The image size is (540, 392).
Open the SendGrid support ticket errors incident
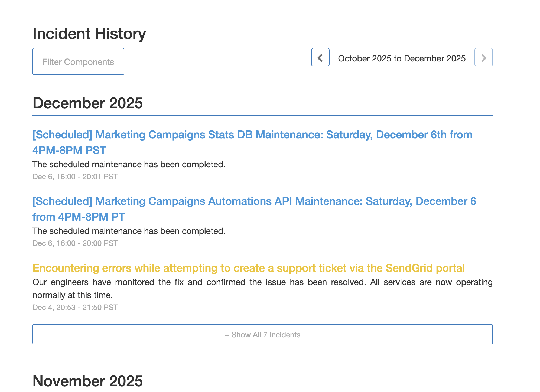pyautogui.click(x=248, y=268)
